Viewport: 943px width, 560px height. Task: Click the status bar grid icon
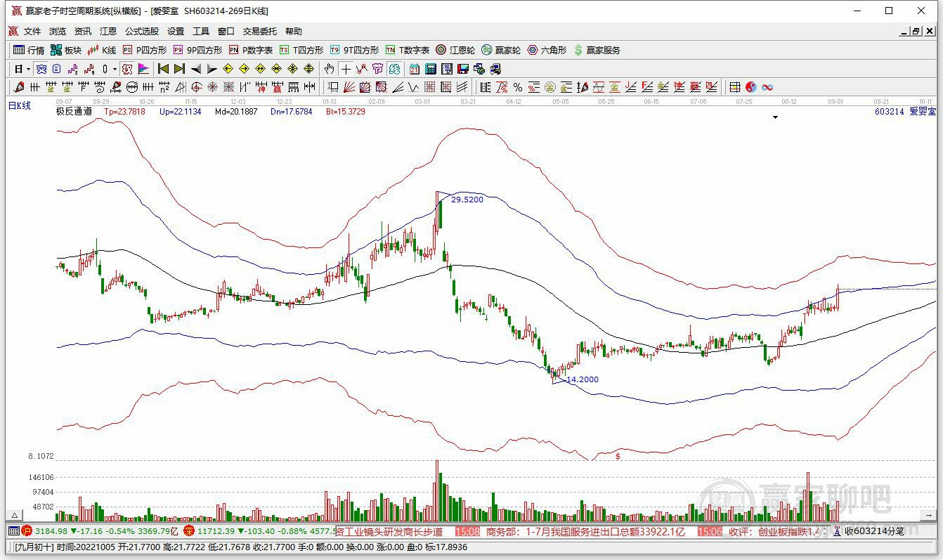pyautogui.click(x=14, y=531)
